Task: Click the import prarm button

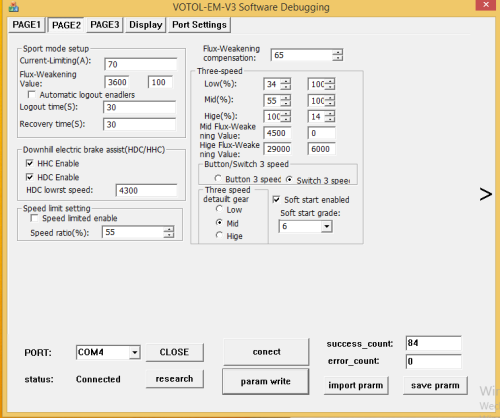Action: pos(356,386)
